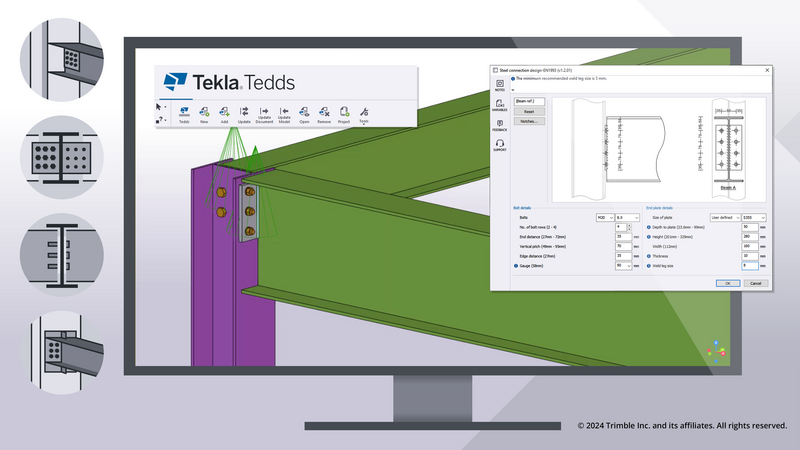Click info icon next to weld warning message
This screenshot has height=450, width=800.
point(513,79)
